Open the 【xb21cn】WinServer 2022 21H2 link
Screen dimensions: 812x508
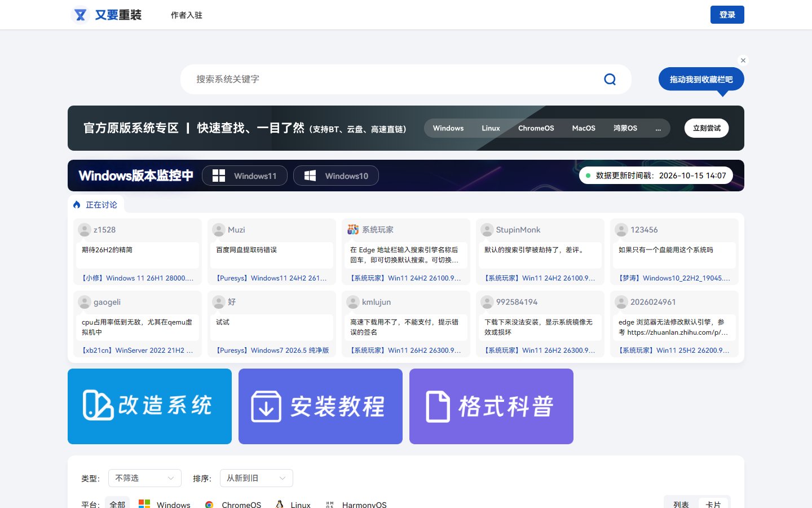(137, 351)
